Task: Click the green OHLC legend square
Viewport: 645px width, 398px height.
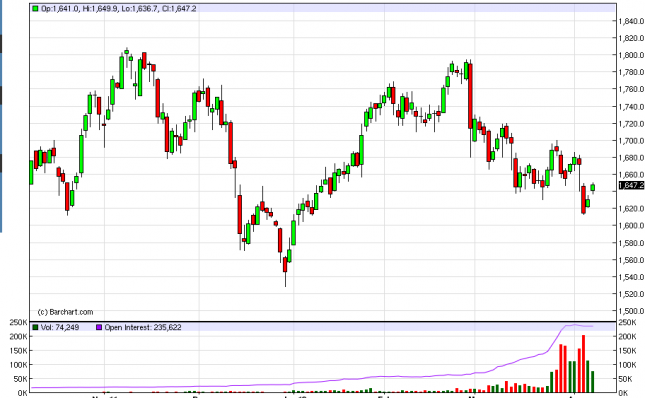Action: (x=35, y=8)
